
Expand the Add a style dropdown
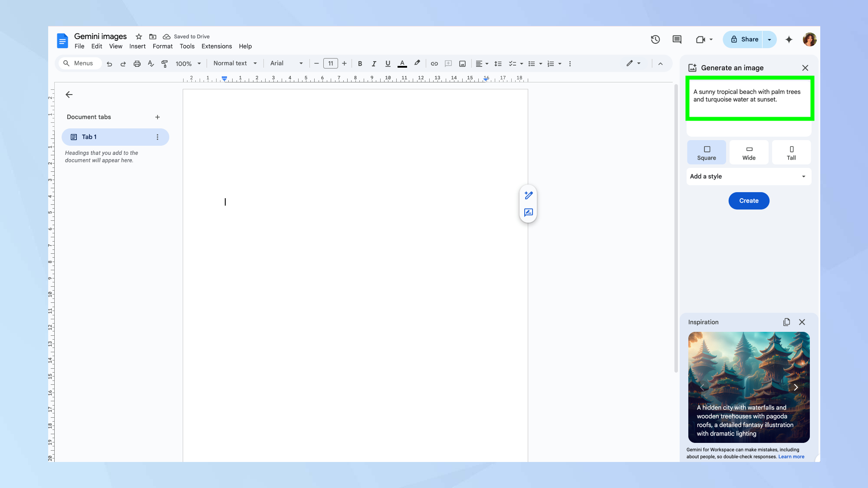[x=749, y=176]
